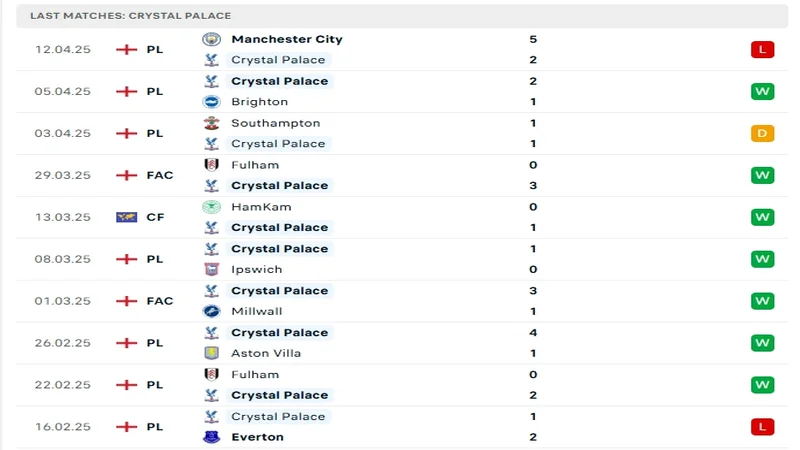The image size is (800, 450).
Task: Click the red L badge for Manchester City match
Action: (762, 49)
